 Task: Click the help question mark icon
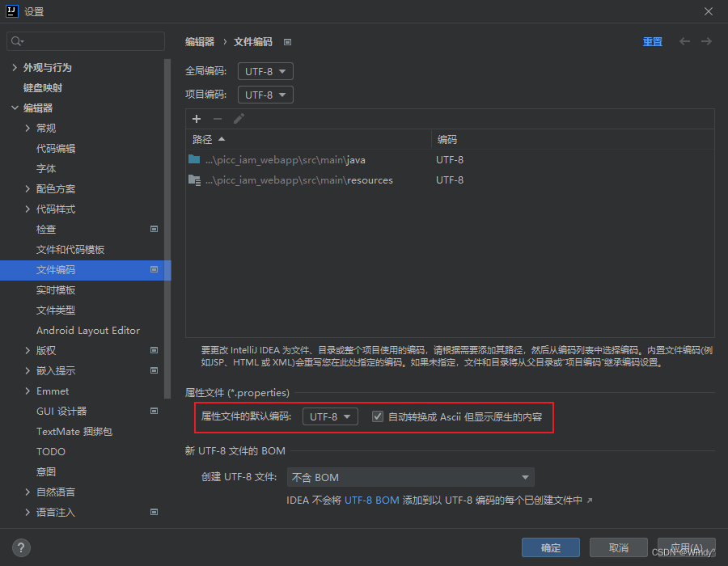(21, 547)
